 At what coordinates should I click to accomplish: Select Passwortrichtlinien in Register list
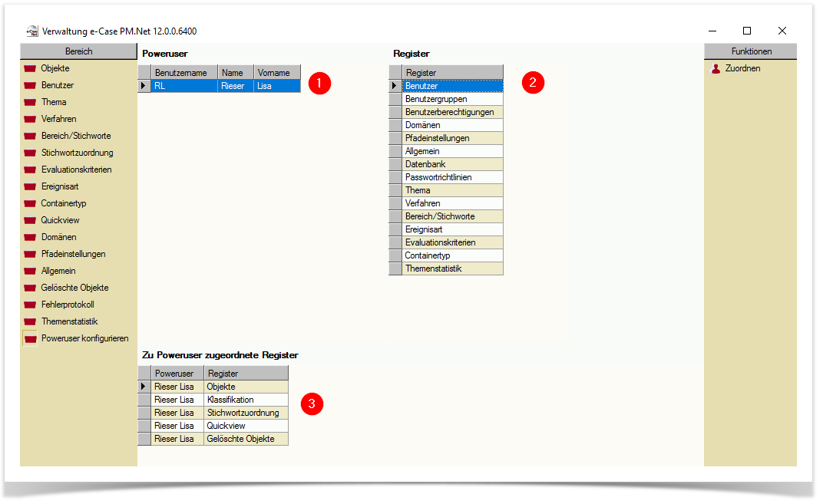point(452,177)
